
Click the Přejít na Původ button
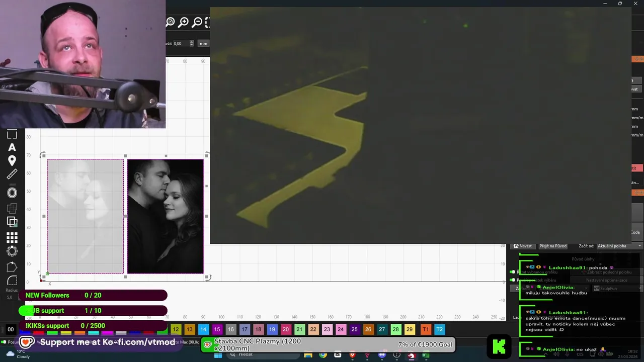click(553, 246)
